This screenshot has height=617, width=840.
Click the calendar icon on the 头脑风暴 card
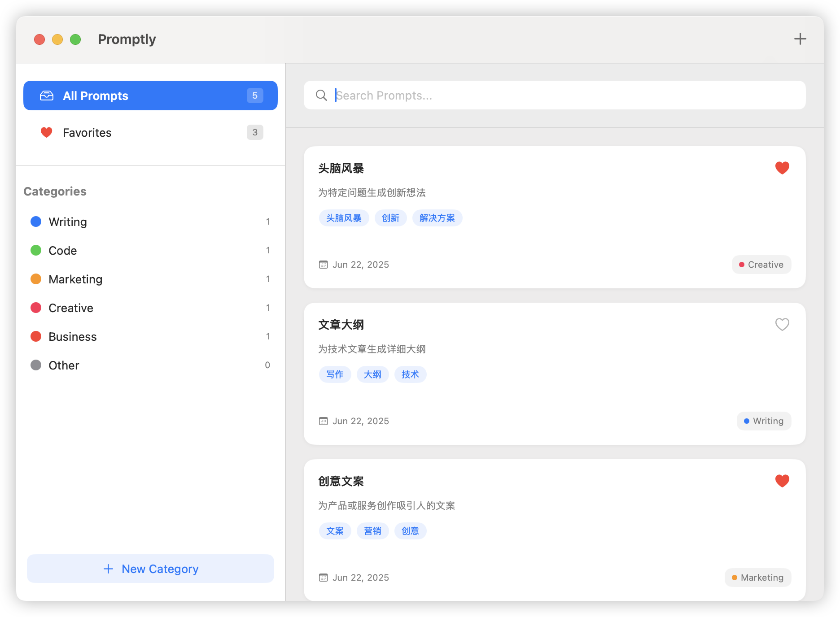323,264
